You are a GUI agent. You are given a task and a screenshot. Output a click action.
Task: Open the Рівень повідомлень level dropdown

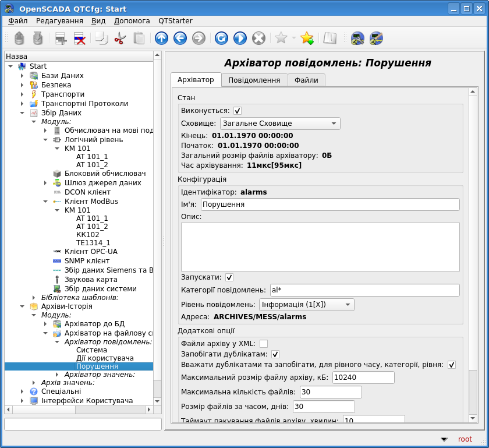click(306, 305)
